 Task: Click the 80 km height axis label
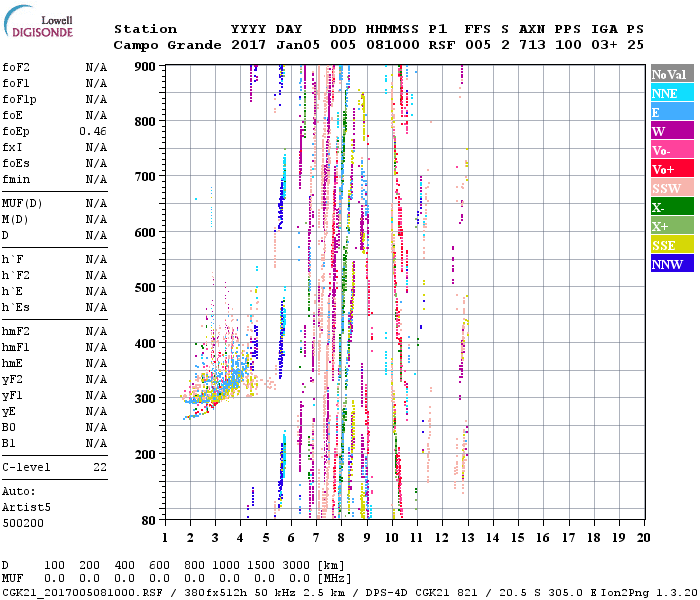point(149,521)
